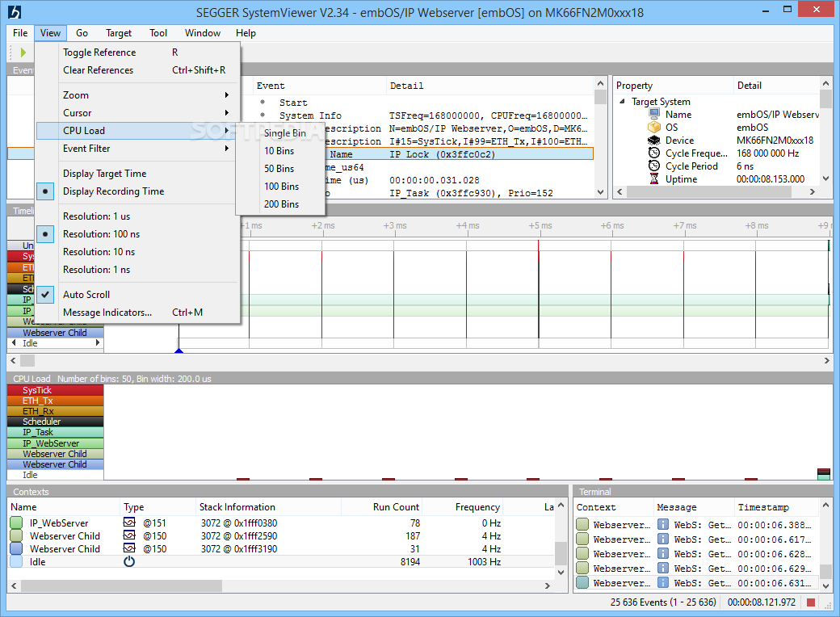Expand the CPU Load submenu entry
The height and width of the screenshot is (617, 840).
click(136, 131)
